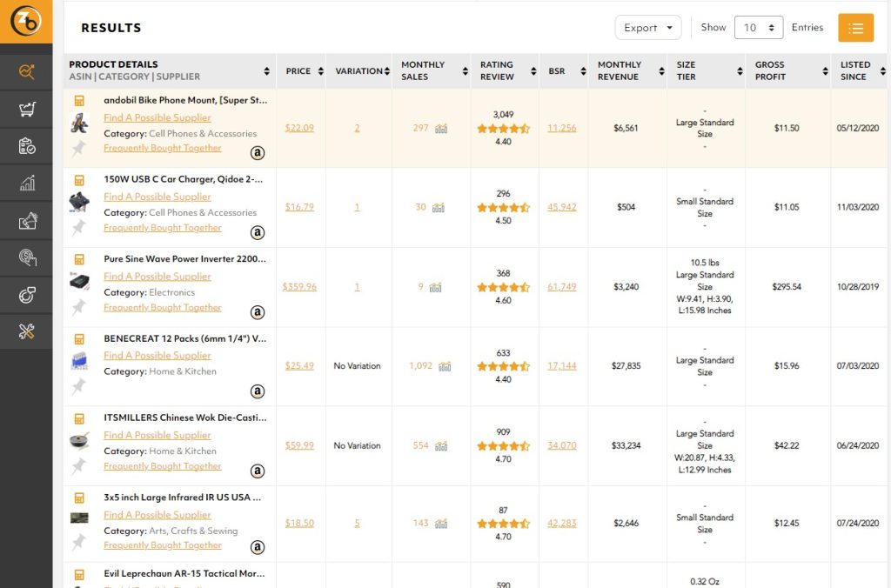Open Amazon icon for Pure Sine Wave Inverter
This screenshot has height=588, width=891.
(x=258, y=312)
